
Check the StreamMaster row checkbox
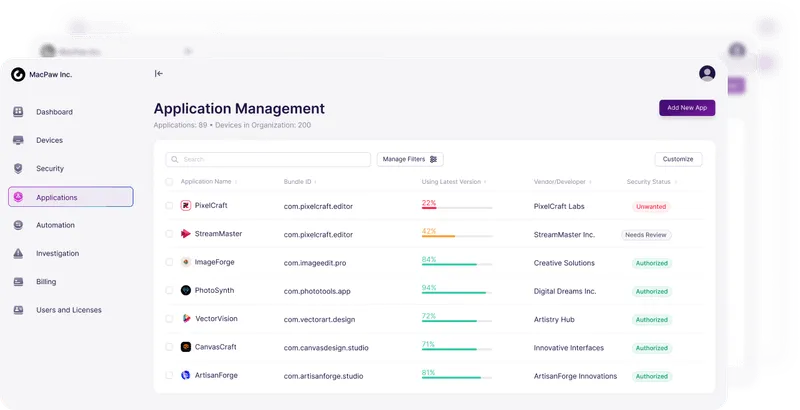point(169,234)
